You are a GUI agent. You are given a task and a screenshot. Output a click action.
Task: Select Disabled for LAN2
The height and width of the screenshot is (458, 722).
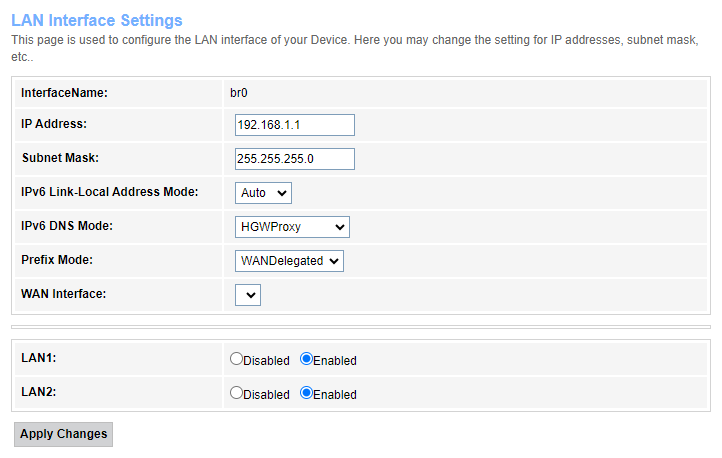pos(236,393)
